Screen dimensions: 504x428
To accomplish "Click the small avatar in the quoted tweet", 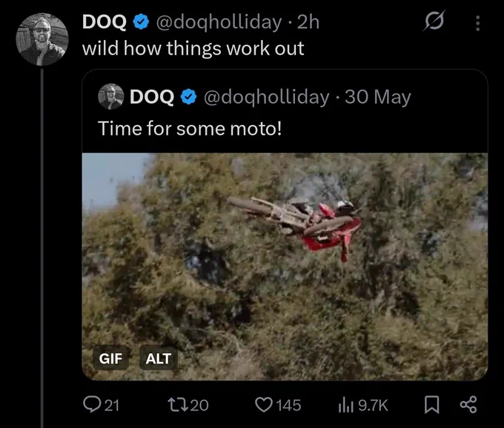I will click(111, 97).
